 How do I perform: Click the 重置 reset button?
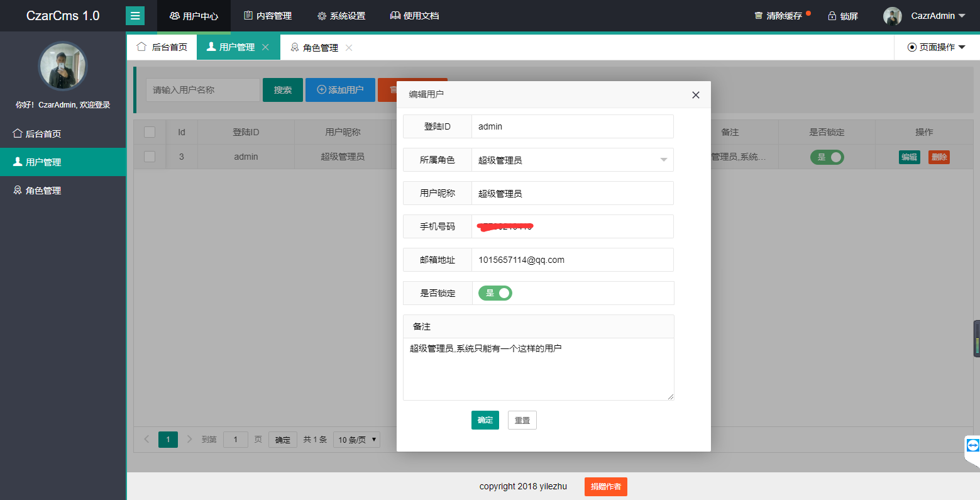click(x=522, y=420)
